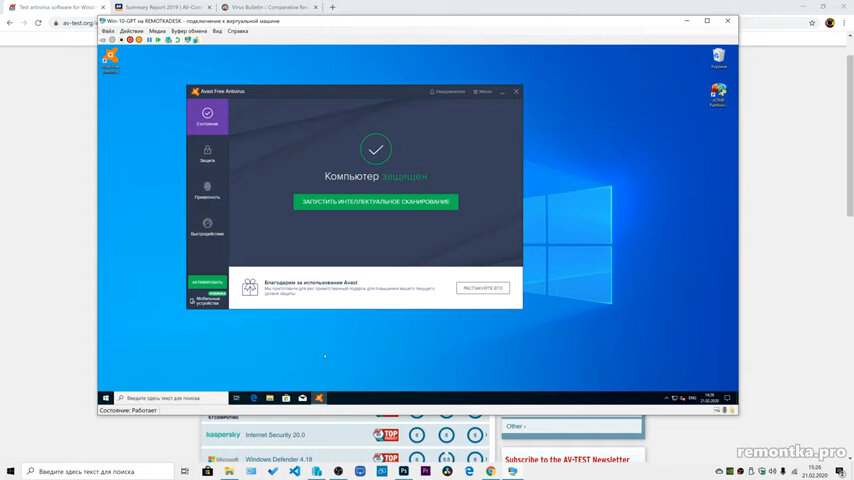Open the Справка menu of VM window
Screen dimensions: 854x480
pos(237,31)
